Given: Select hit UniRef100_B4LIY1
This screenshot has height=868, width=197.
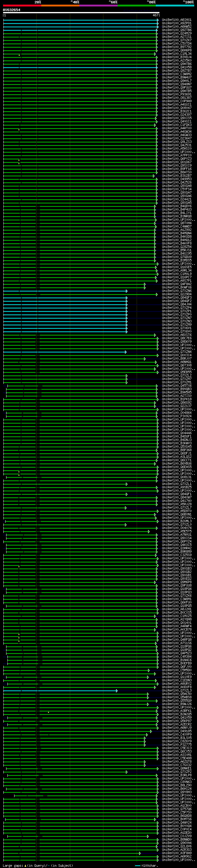Looking at the screenshot, I should [x=176, y=213].
